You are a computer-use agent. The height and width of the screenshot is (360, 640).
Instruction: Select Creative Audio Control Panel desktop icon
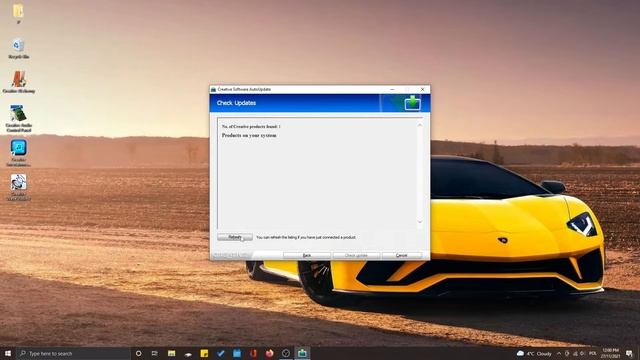coord(18,118)
